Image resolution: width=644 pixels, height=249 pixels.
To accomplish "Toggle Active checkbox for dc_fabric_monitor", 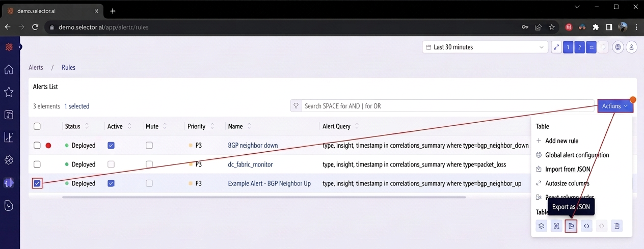I will [x=111, y=164].
